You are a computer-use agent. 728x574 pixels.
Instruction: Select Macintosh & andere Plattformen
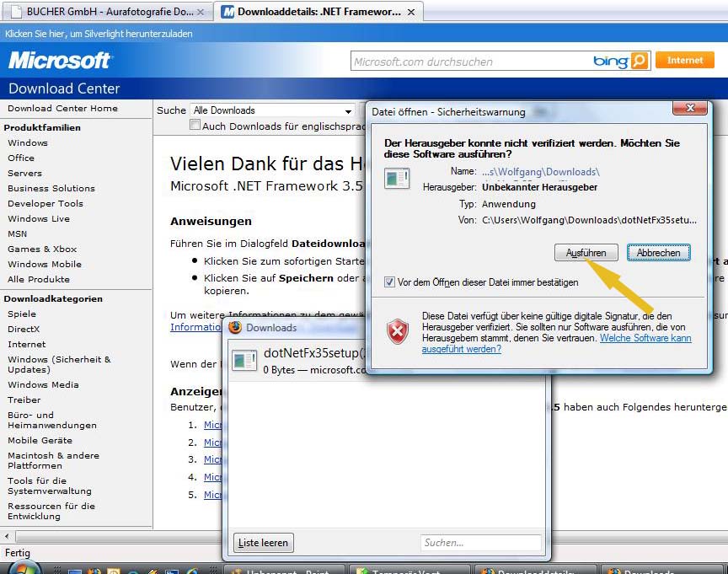pos(53,461)
